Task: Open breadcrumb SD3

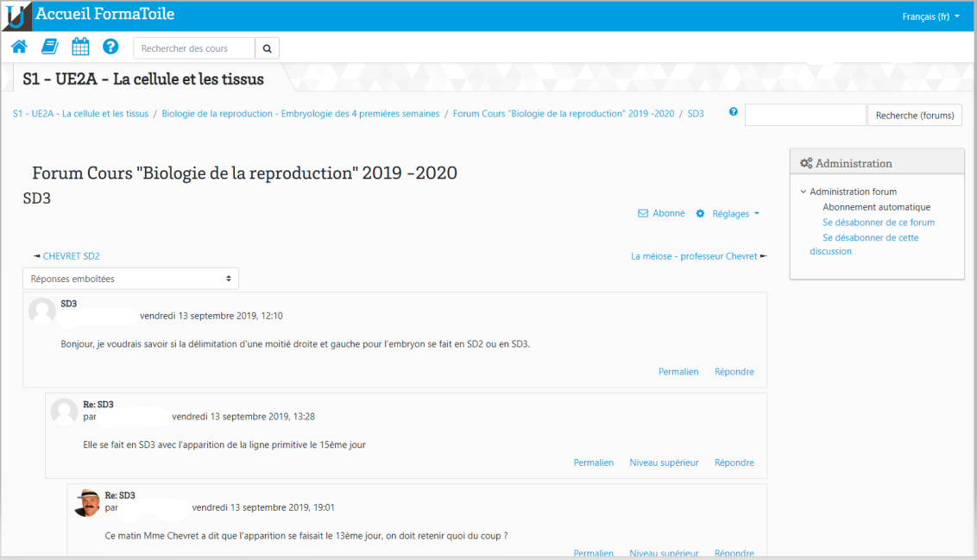Action: [696, 113]
